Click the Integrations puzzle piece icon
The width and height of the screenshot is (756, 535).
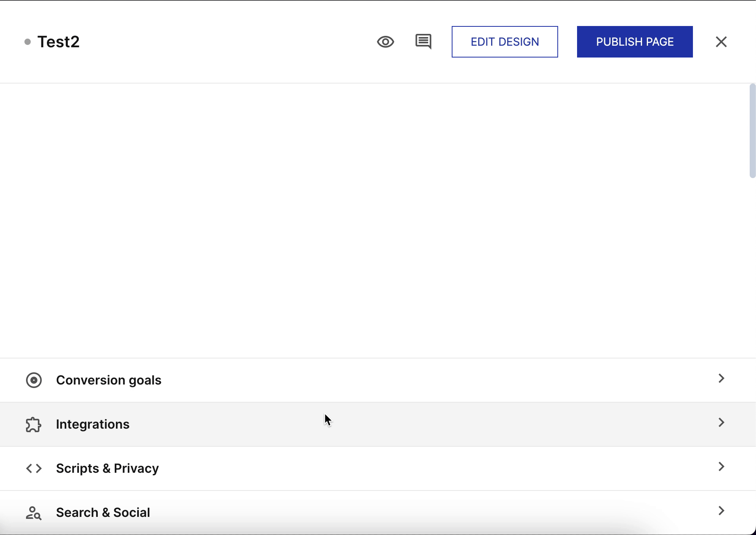click(x=34, y=424)
